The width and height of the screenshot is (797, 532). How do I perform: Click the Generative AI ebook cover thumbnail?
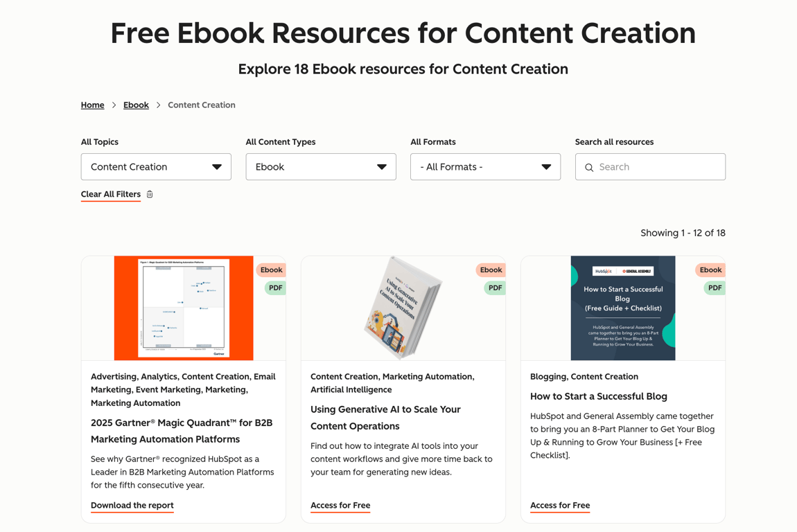tap(403, 308)
